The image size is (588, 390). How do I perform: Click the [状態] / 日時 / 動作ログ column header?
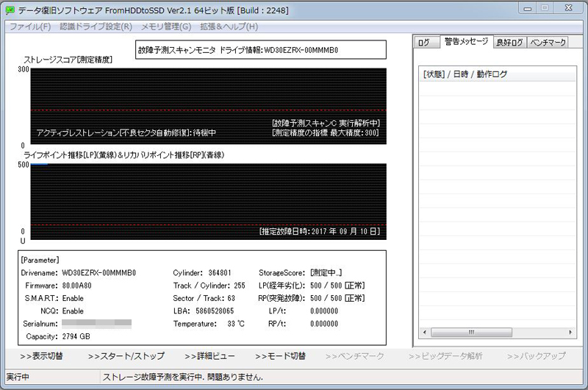coord(498,74)
